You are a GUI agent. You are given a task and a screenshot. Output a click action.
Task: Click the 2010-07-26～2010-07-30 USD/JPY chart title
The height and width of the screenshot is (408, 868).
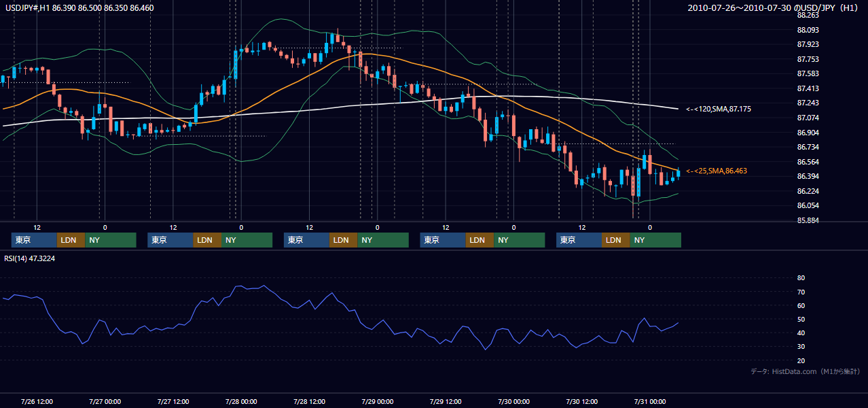pos(774,7)
